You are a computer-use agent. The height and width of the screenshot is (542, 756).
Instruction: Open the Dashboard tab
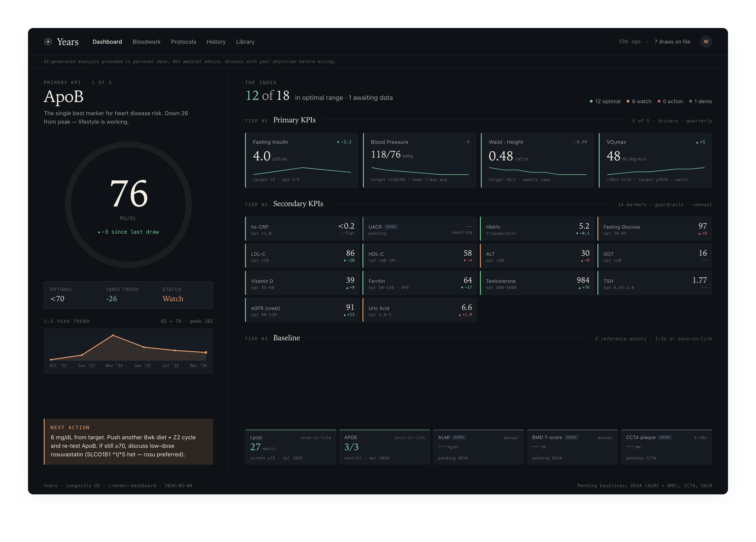click(x=107, y=42)
